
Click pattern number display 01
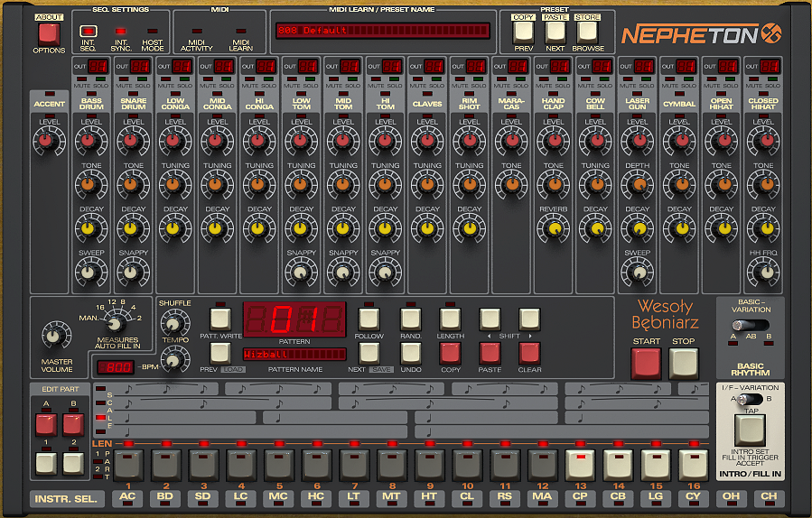click(x=294, y=319)
